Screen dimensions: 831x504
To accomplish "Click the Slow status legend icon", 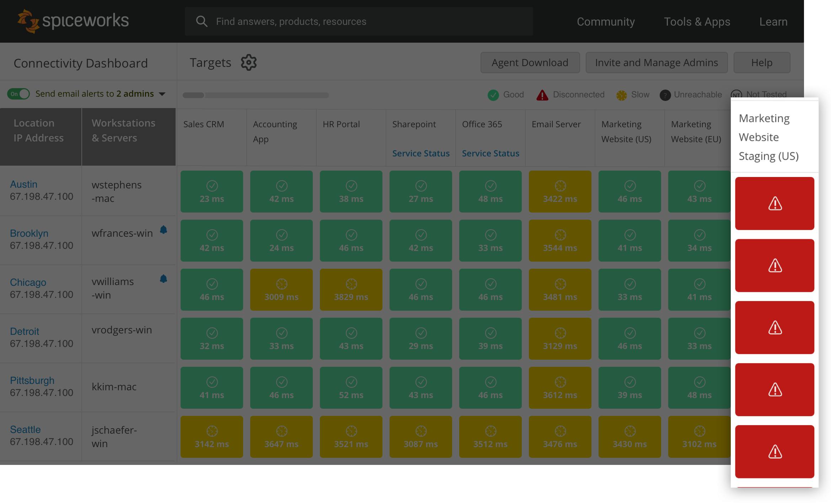I will pos(621,95).
